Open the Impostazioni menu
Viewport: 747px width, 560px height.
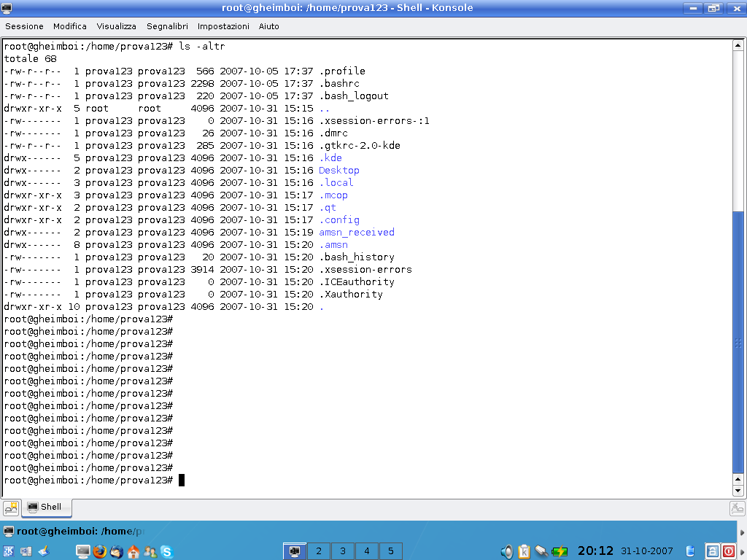pos(223,26)
